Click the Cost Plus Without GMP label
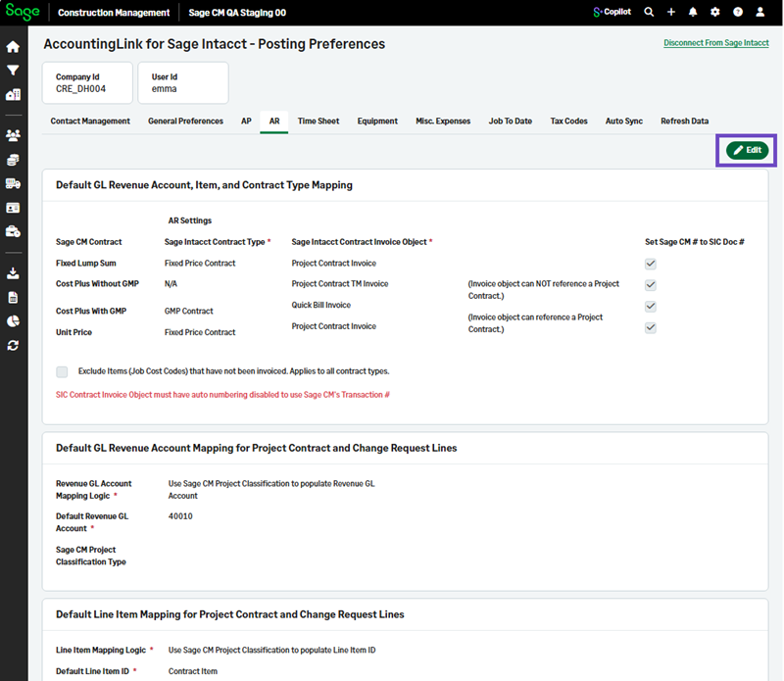This screenshot has width=784, height=681. pyautogui.click(x=97, y=283)
